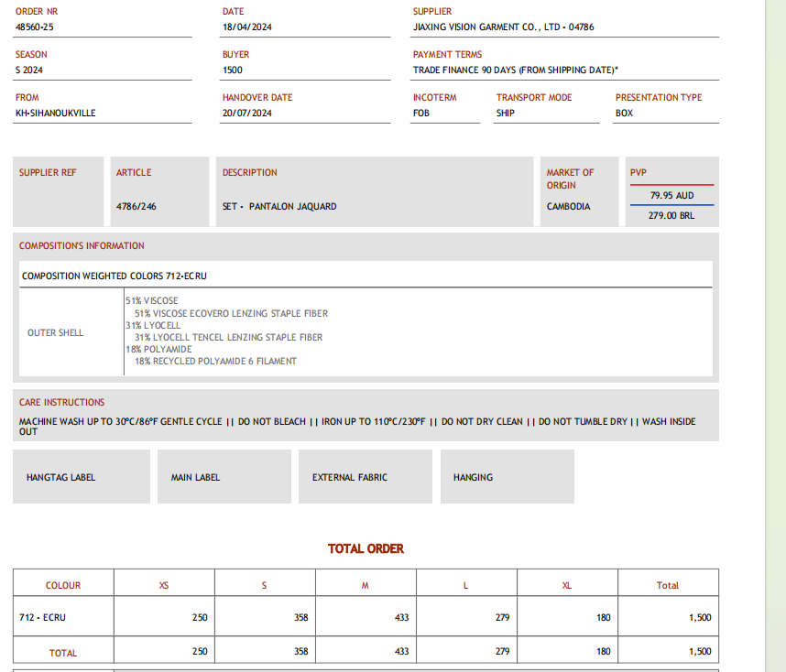Image resolution: width=786 pixels, height=672 pixels.
Task: Click the order number 48560-25
Action: (x=35, y=27)
